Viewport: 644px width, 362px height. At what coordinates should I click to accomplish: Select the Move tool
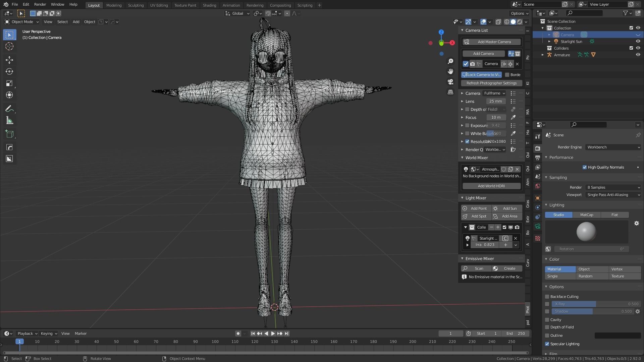click(9, 60)
